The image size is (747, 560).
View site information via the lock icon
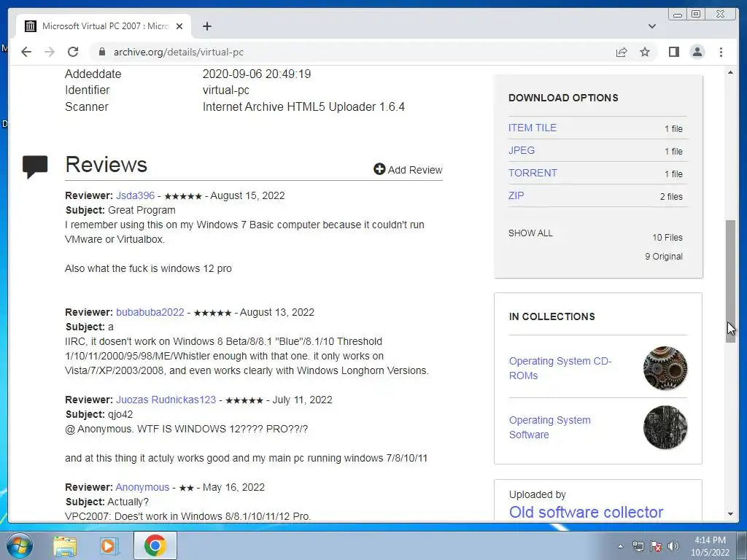coord(101,52)
